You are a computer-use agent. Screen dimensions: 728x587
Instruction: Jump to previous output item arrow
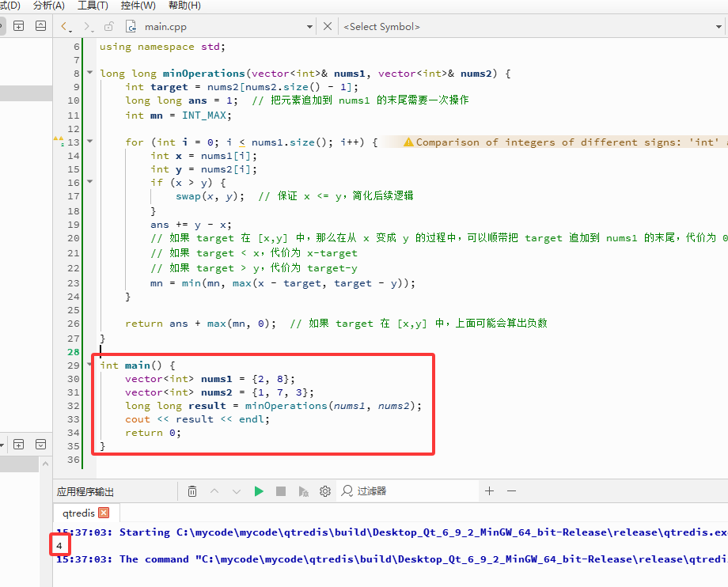[x=214, y=491]
